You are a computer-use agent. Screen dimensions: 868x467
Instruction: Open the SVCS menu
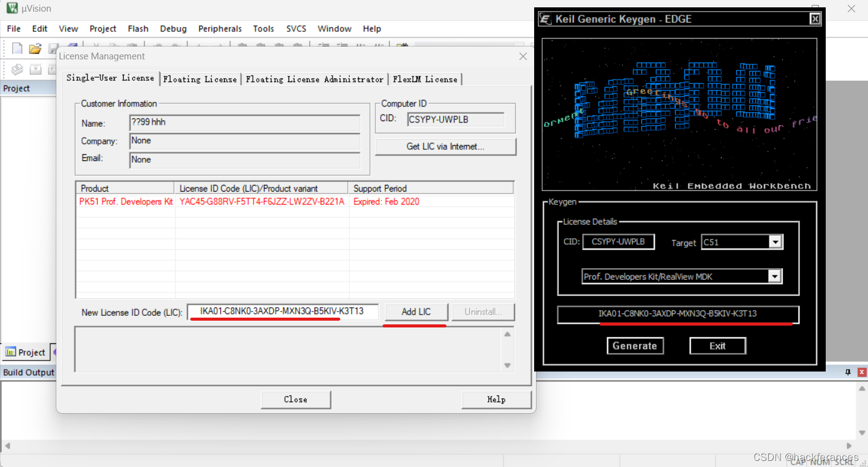pyautogui.click(x=296, y=29)
